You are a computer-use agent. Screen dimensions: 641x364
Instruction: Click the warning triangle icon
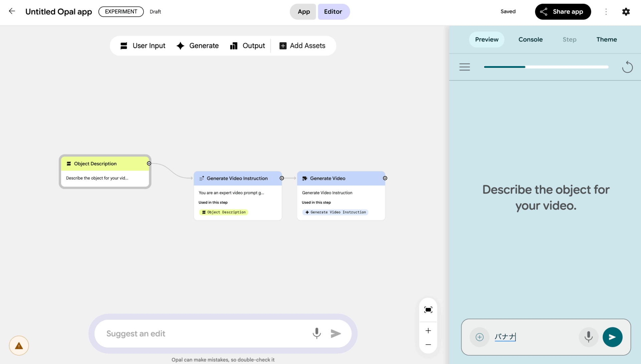19,346
